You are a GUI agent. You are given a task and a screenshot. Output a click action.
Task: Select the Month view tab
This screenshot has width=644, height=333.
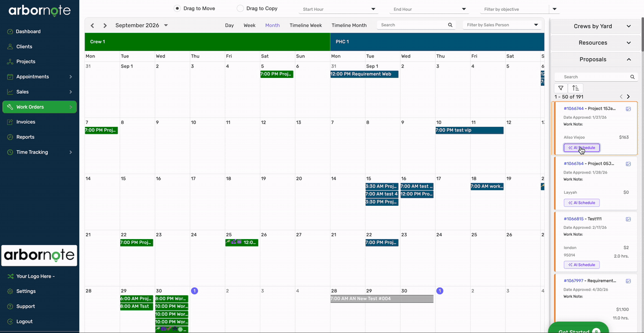click(272, 25)
